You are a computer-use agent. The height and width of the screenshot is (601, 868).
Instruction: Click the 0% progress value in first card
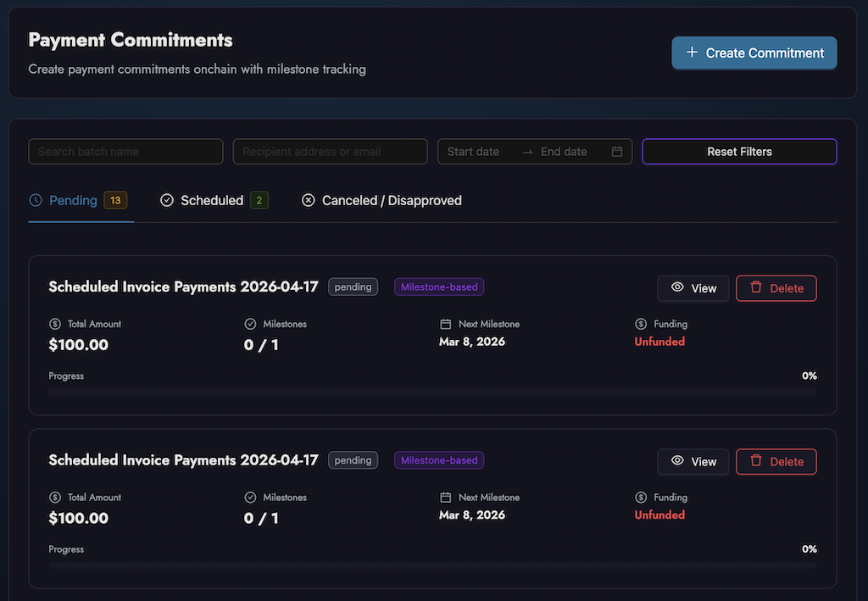pyautogui.click(x=810, y=376)
